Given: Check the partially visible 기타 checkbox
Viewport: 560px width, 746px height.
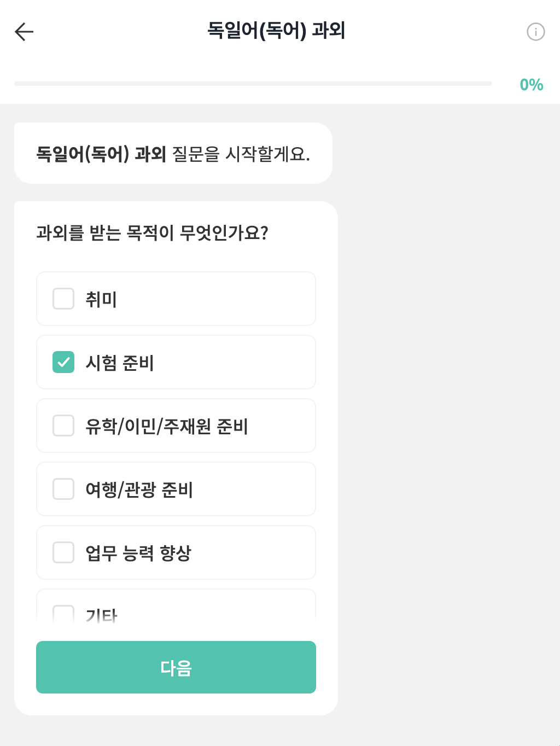Looking at the screenshot, I should pos(63,614).
